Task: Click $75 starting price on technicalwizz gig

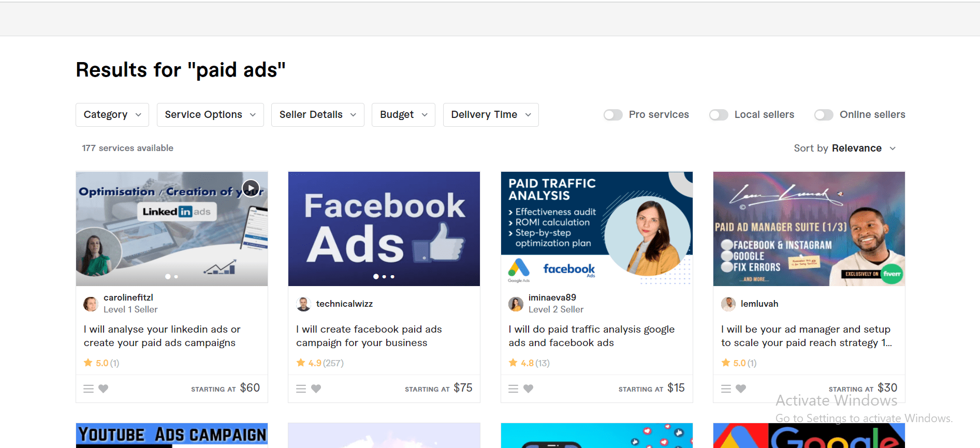Action: [463, 388]
